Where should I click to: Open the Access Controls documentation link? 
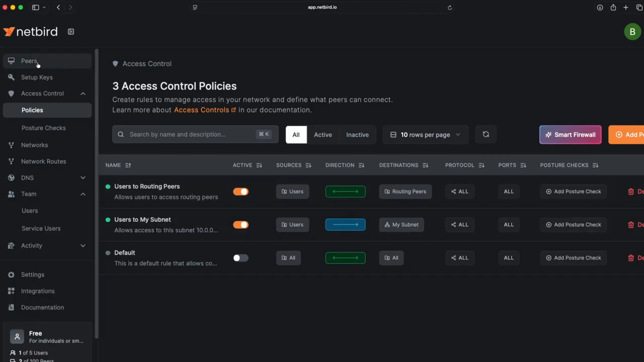point(202,110)
